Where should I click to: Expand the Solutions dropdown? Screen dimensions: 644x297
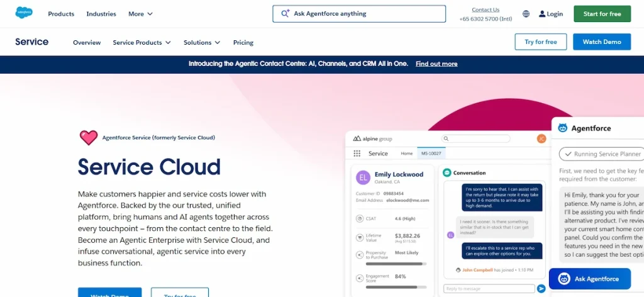tap(202, 42)
